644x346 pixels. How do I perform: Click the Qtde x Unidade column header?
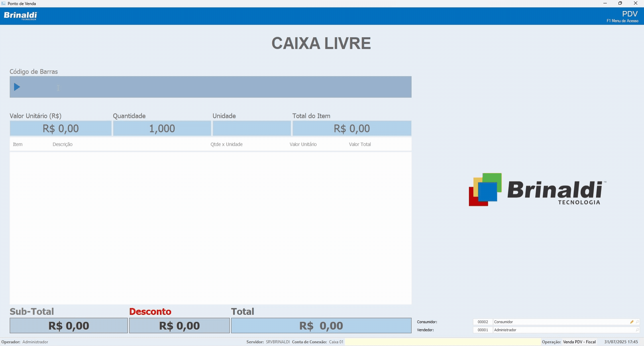(x=226, y=145)
